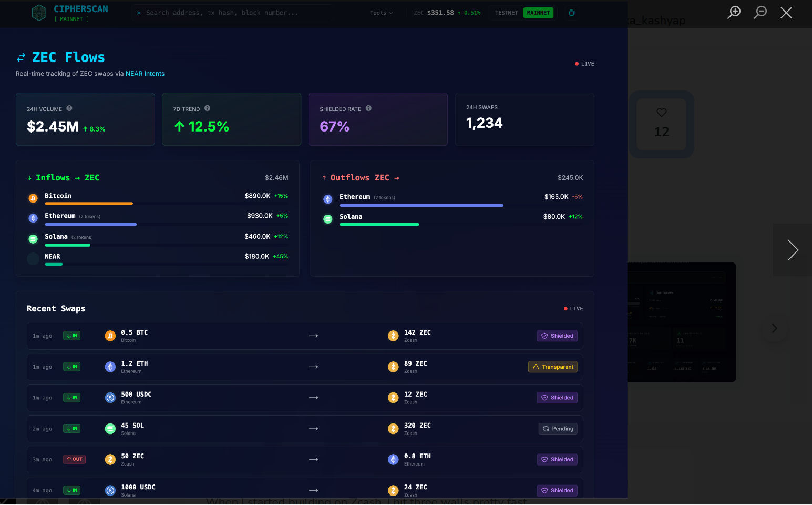Close the image lightbox viewer

pos(786,13)
